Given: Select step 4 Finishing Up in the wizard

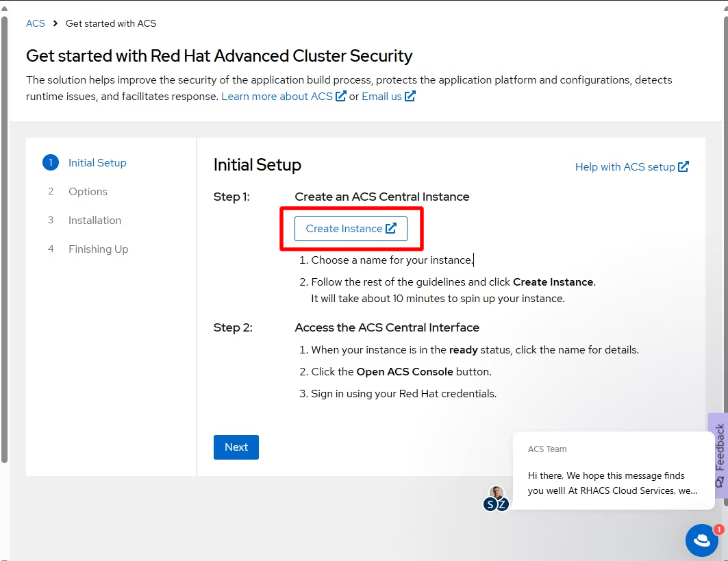Looking at the screenshot, I should coord(98,249).
